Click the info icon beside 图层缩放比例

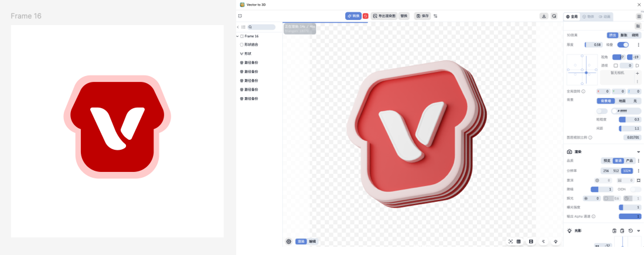[590, 137]
